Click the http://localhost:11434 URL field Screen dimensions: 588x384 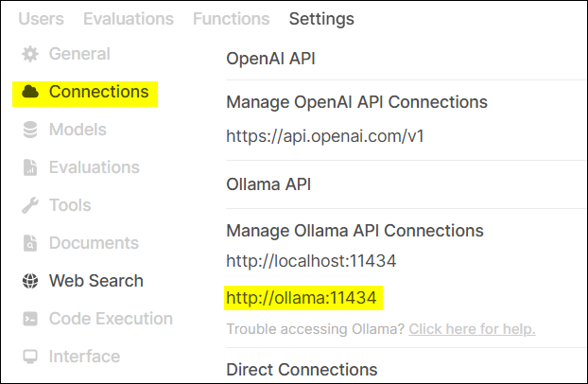pos(311,261)
